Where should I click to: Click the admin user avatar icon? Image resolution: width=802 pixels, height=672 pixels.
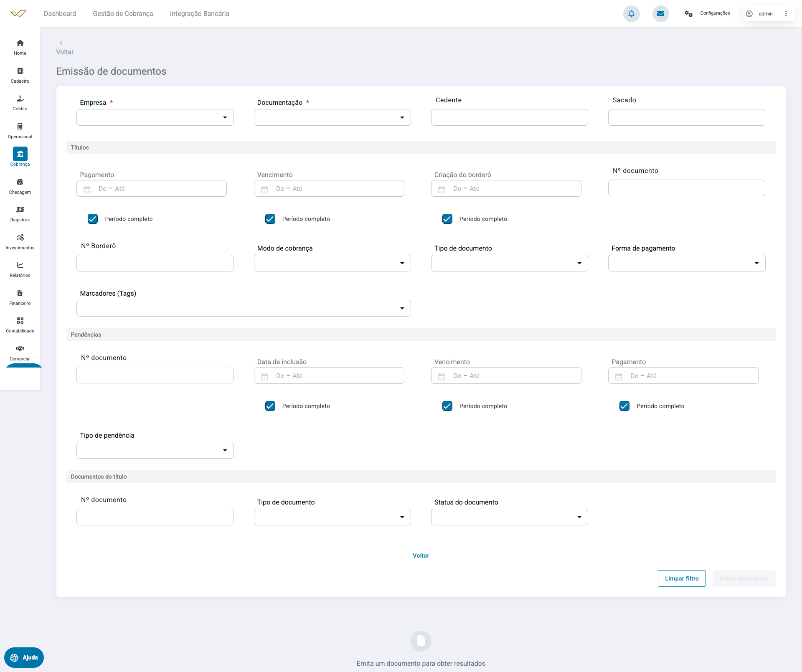[x=749, y=14]
